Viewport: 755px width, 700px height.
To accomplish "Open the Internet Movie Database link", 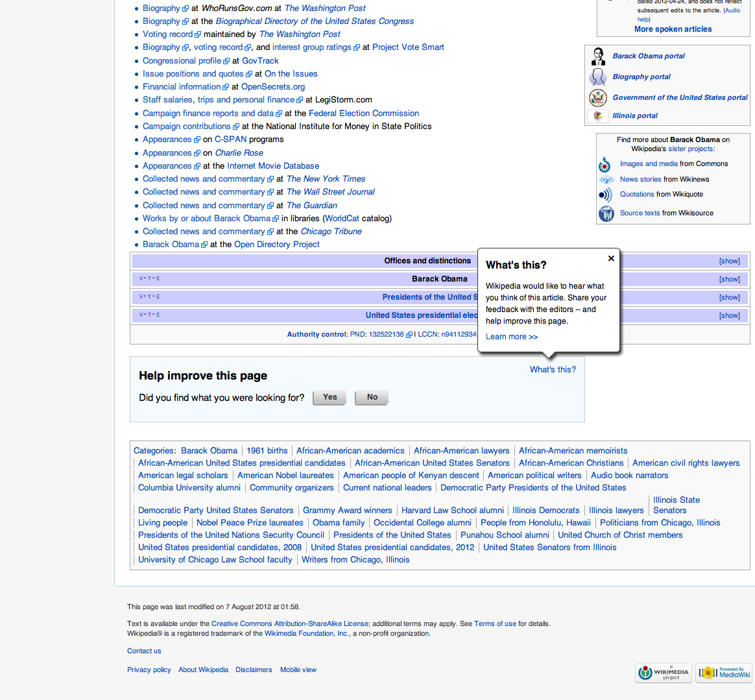I will pyautogui.click(x=273, y=165).
